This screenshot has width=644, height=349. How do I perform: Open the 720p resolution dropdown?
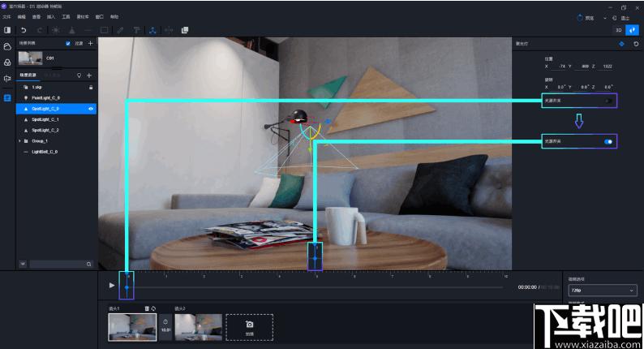pos(603,291)
